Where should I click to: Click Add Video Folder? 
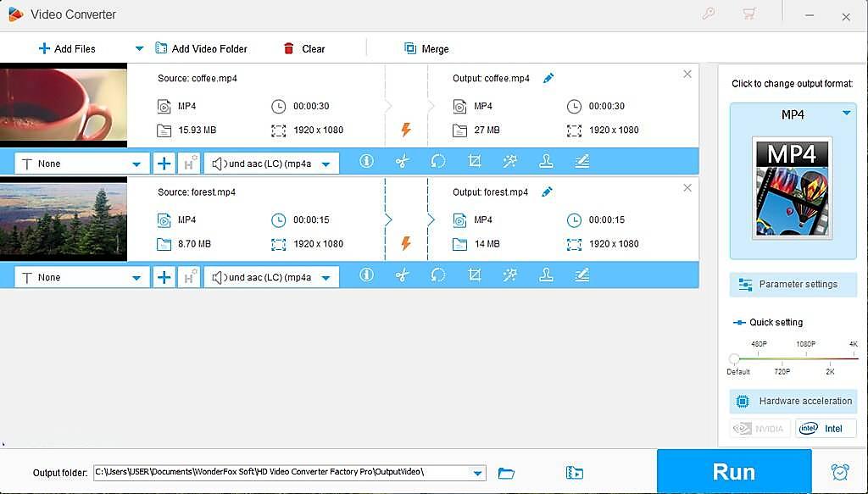click(x=202, y=48)
